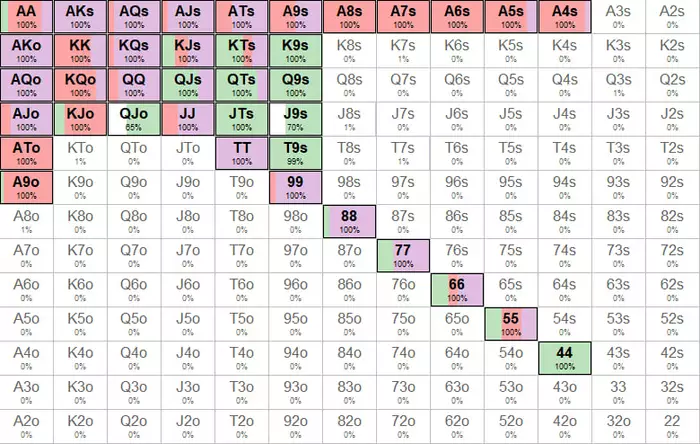Click the AKs hand cell
The height and width of the screenshot is (444, 700).
tap(80, 17)
